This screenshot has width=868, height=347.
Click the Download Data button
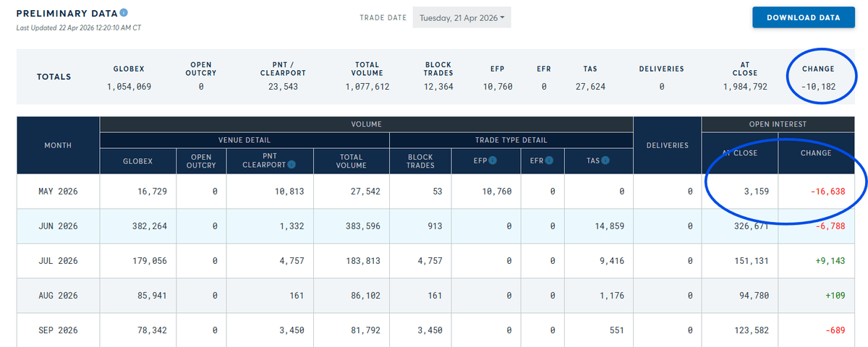pos(803,18)
